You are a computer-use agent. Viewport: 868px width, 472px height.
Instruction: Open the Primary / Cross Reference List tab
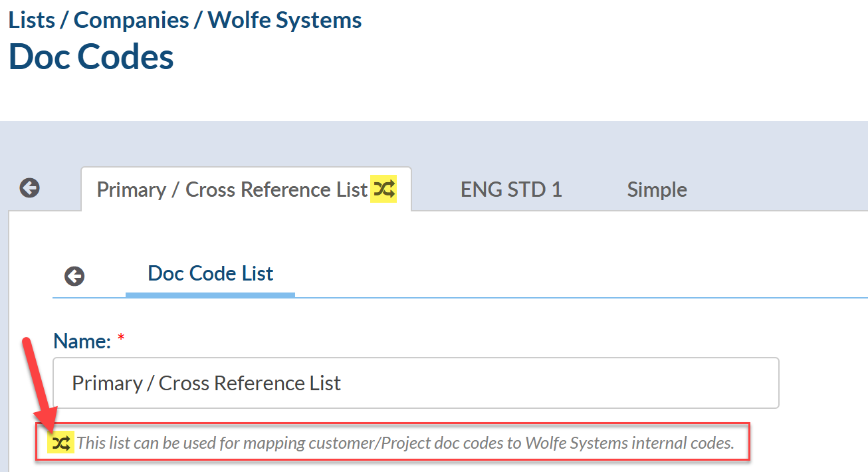coord(246,189)
